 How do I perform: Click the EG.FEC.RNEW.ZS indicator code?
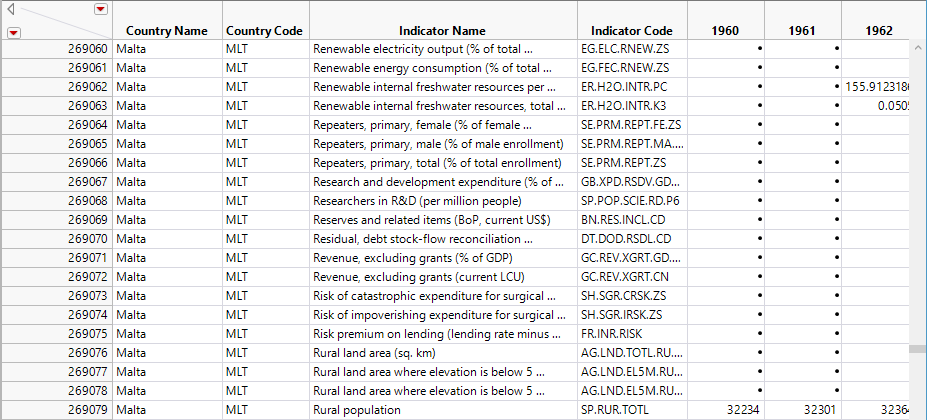pos(632,68)
